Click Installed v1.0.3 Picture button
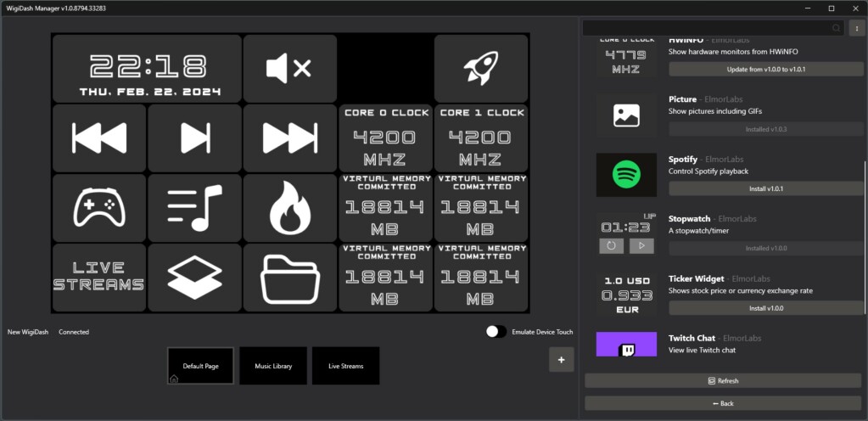The width and height of the screenshot is (868, 421). point(766,129)
